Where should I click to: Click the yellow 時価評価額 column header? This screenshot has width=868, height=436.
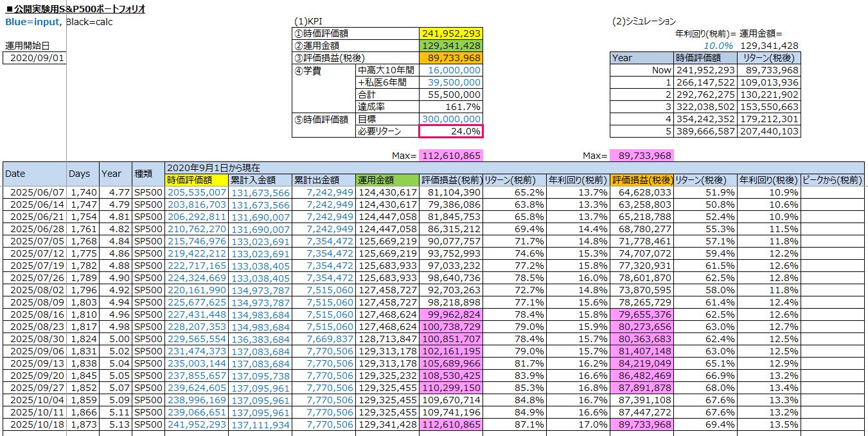pyautogui.click(x=196, y=180)
